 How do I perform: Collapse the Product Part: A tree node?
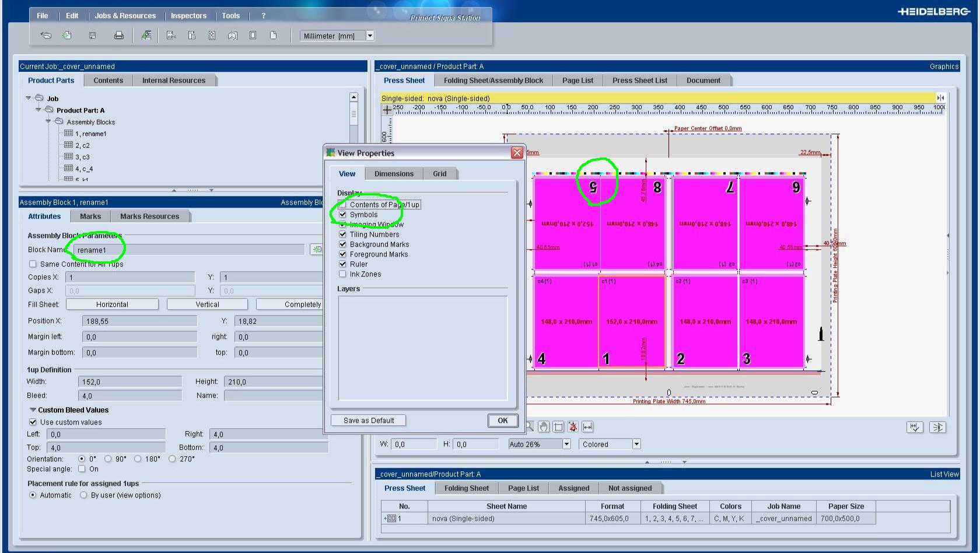tap(38, 110)
